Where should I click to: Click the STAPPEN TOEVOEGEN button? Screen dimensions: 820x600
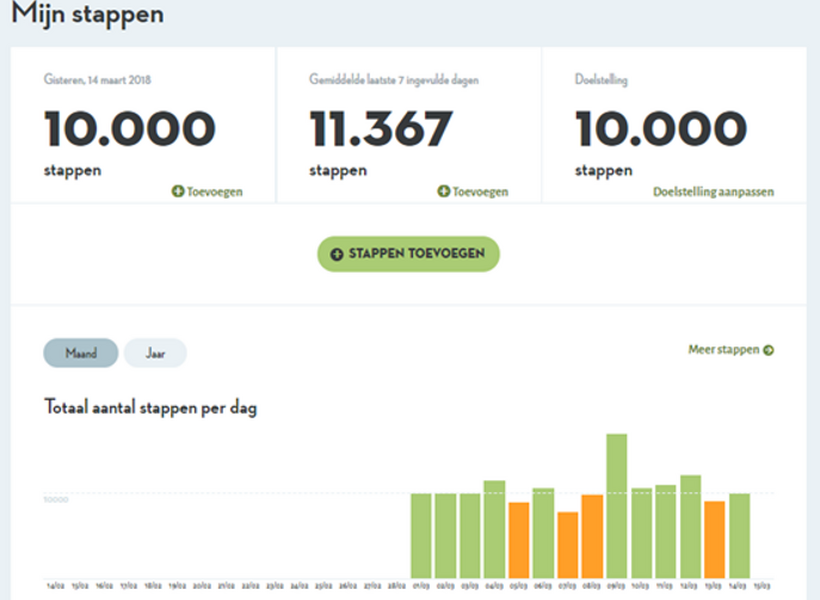[x=409, y=254]
